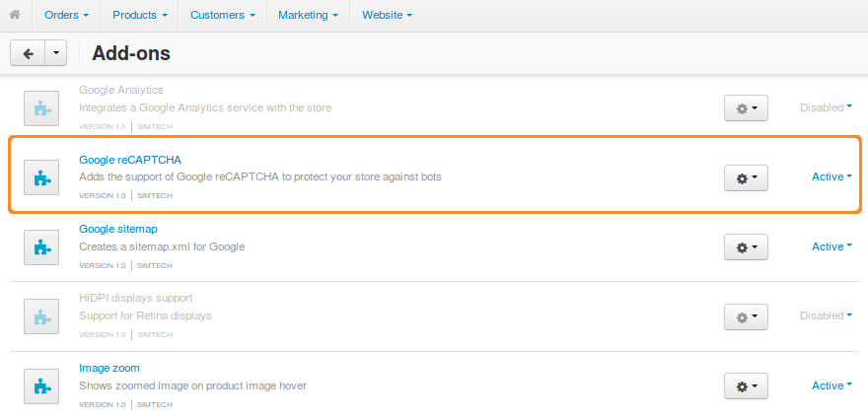Open the dropdown beside the back arrow
The height and width of the screenshot is (419, 868).
(x=56, y=53)
